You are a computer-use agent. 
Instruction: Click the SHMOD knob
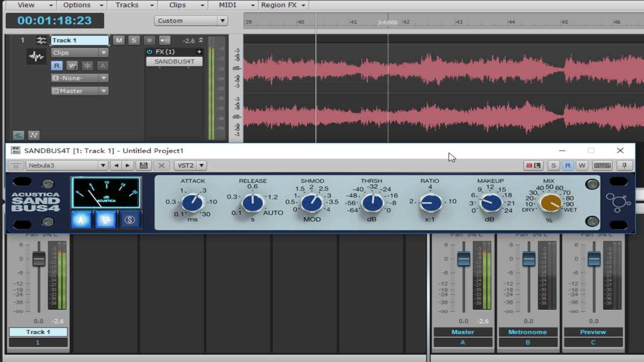point(312,203)
